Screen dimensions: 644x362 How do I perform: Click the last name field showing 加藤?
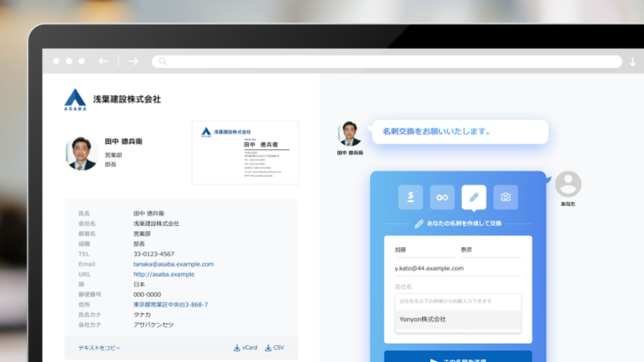pyautogui.click(x=425, y=250)
